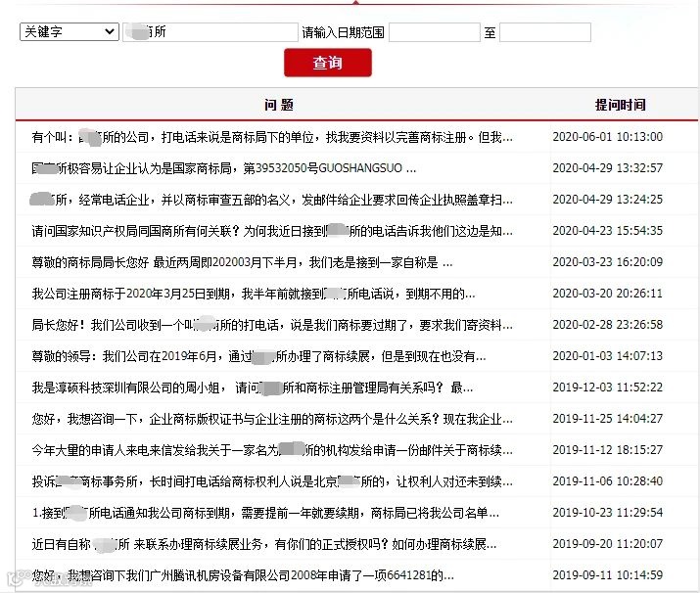Click the start date range input
The image size is (700, 593).
(x=435, y=32)
